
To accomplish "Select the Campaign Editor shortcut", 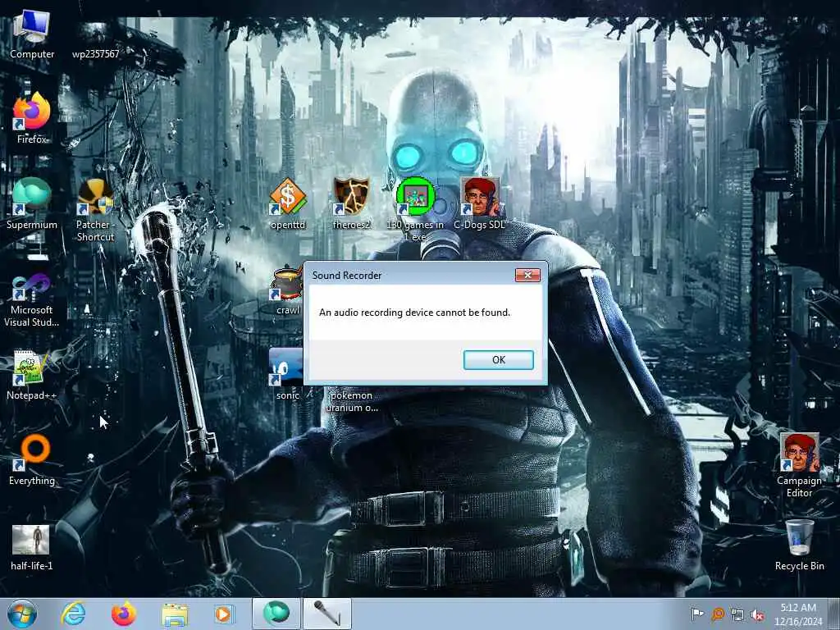I will pos(799,465).
